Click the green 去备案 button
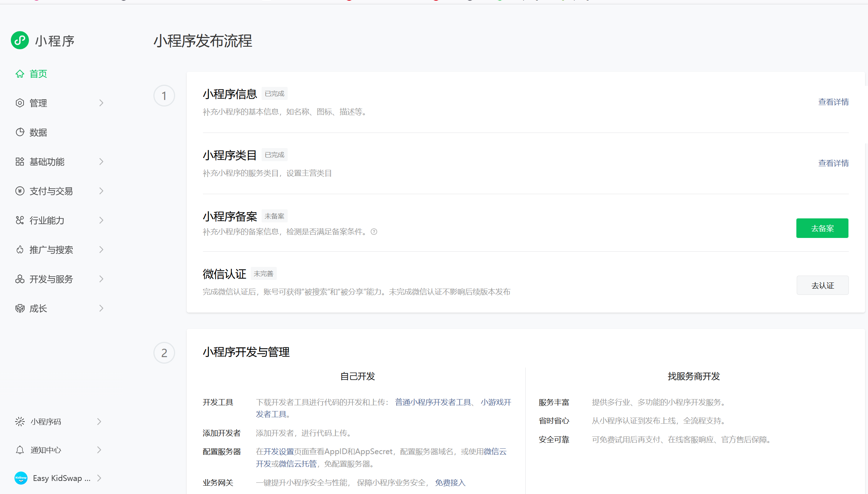The height and width of the screenshot is (494, 868). [822, 228]
